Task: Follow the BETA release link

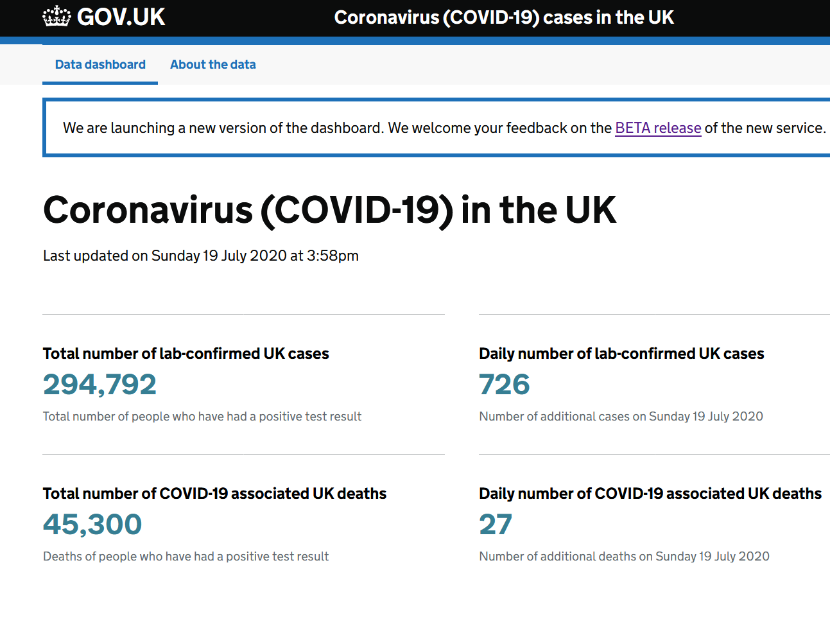Action: click(x=658, y=128)
